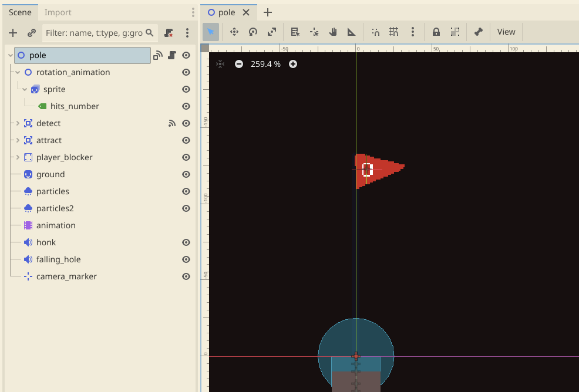This screenshot has width=579, height=392.
Task: Collapse the rotation_animation node
Action: (x=18, y=72)
